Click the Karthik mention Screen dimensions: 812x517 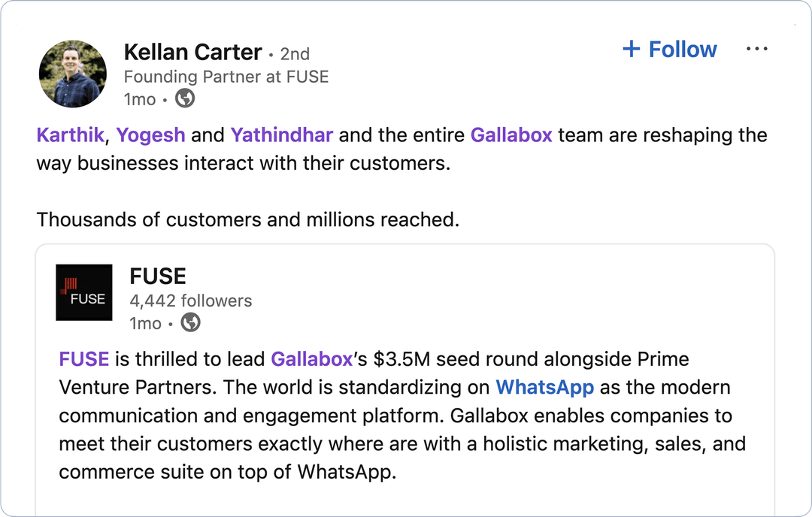70,135
